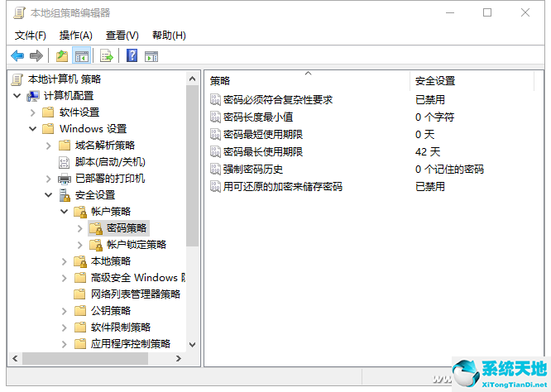Click the 0 个字符 value
The image size is (551, 392).
434,117
